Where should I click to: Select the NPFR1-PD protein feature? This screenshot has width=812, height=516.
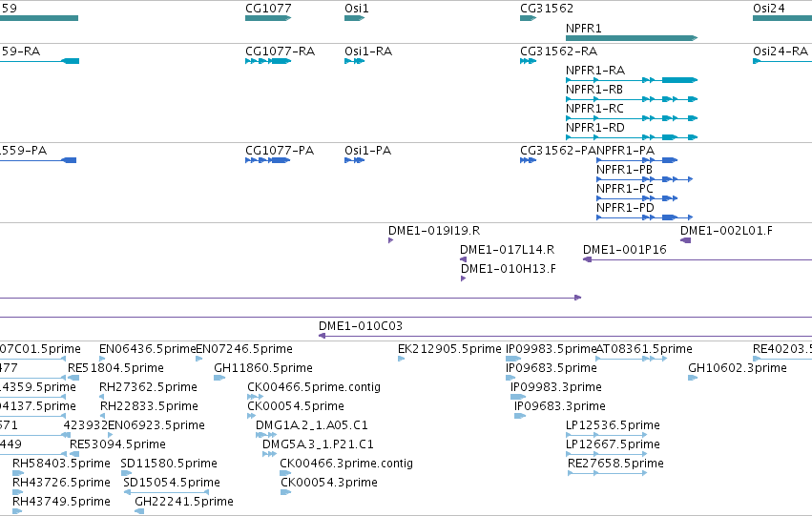click(645, 217)
